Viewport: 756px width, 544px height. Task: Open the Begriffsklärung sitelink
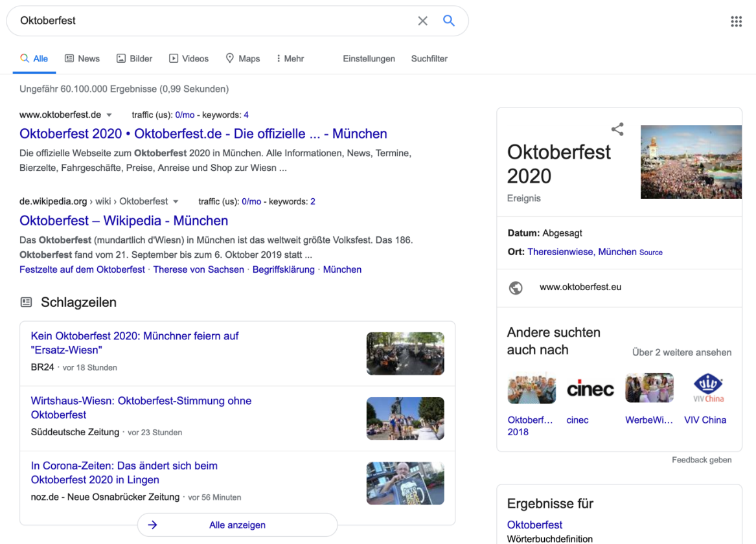284,269
